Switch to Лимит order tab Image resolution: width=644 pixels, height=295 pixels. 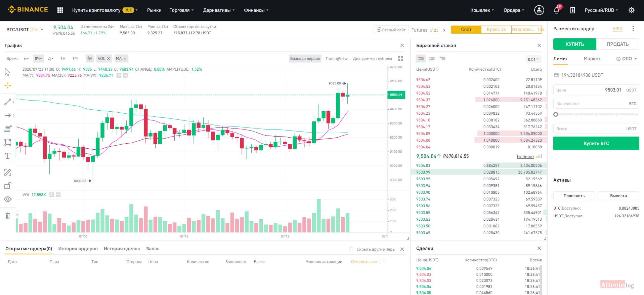[x=560, y=59]
